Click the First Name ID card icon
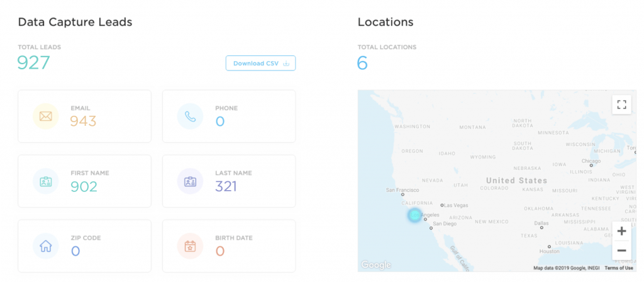 coord(45,181)
